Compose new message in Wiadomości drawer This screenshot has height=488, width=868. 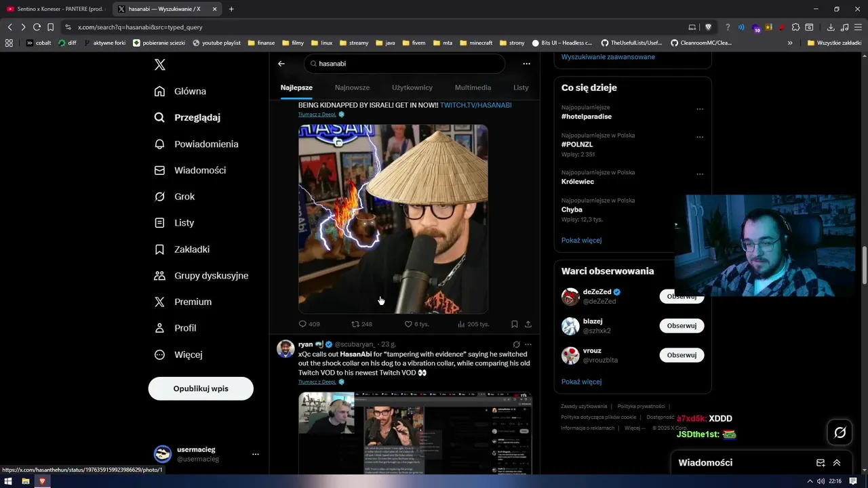point(821,463)
